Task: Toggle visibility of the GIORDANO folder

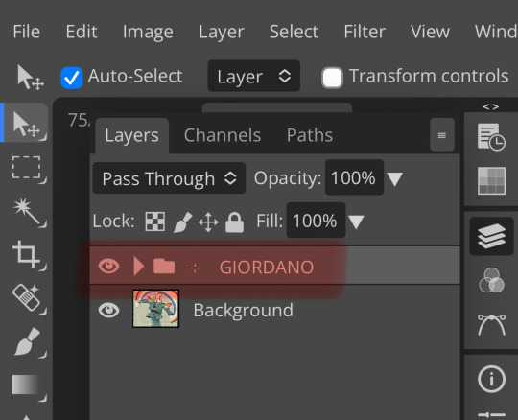Action: click(108, 267)
